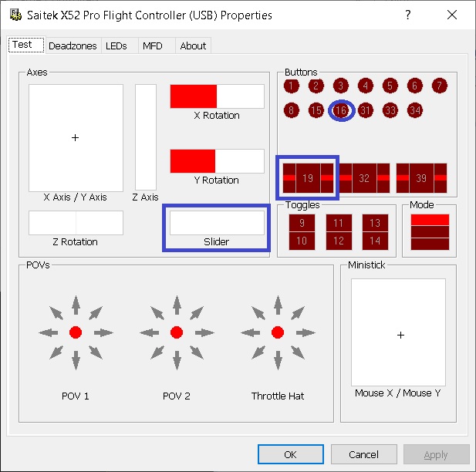Click button indicator 2
The image size is (476, 472).
[x=316, y=86]
